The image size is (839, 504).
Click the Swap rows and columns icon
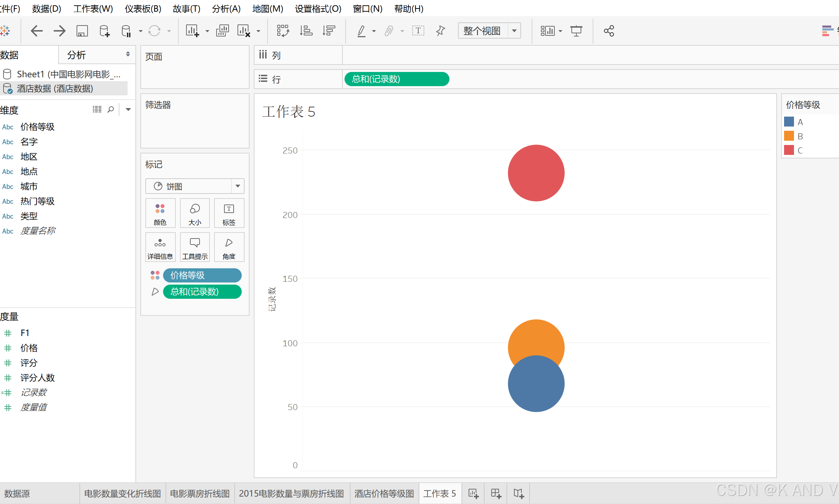283,31
